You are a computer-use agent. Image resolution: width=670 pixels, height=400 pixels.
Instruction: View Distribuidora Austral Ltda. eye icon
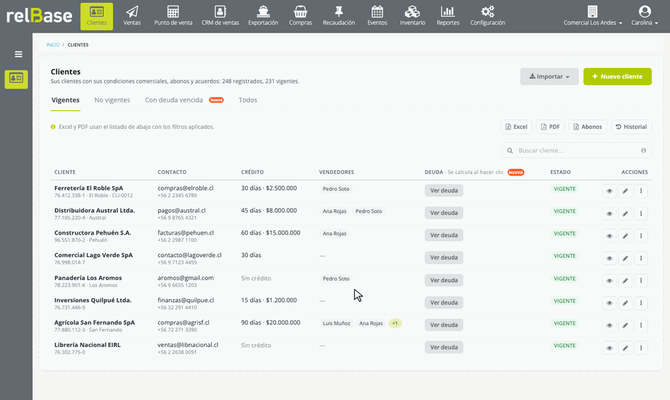(609, 213)
